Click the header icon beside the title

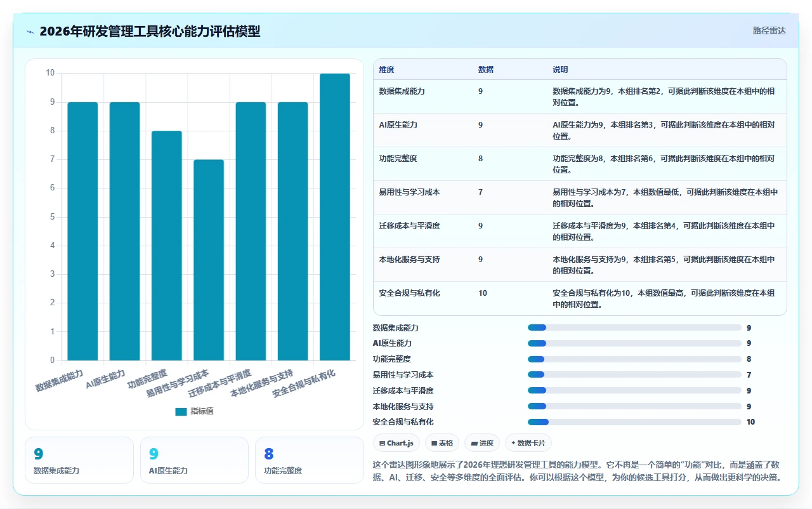(30, 32)
